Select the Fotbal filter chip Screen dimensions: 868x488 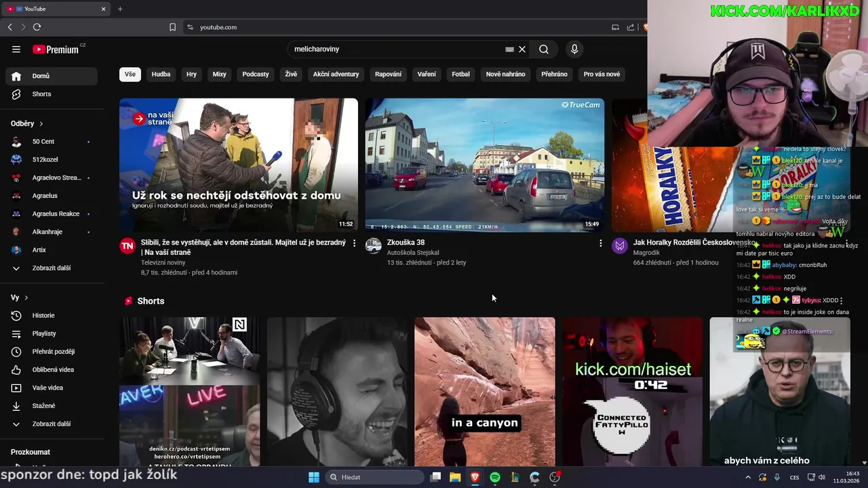click(x=460, y=74)
